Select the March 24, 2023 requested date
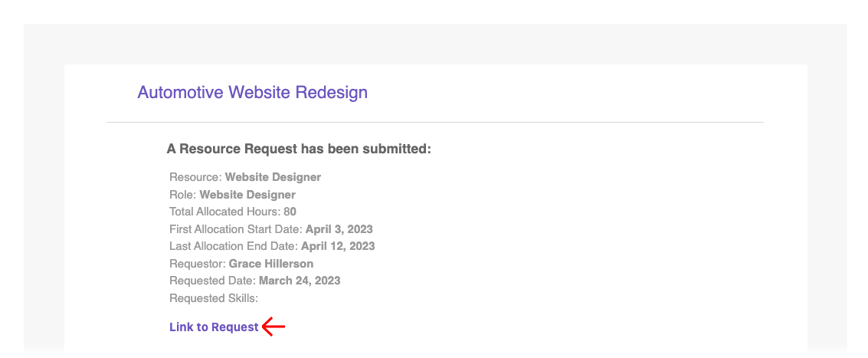Viewport: 868px width, 358px height. coord(300,281)
